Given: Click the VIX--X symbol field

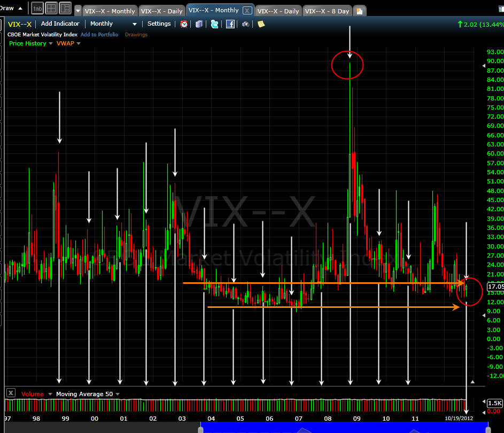Looking at the screenshot, I should 20,24.
